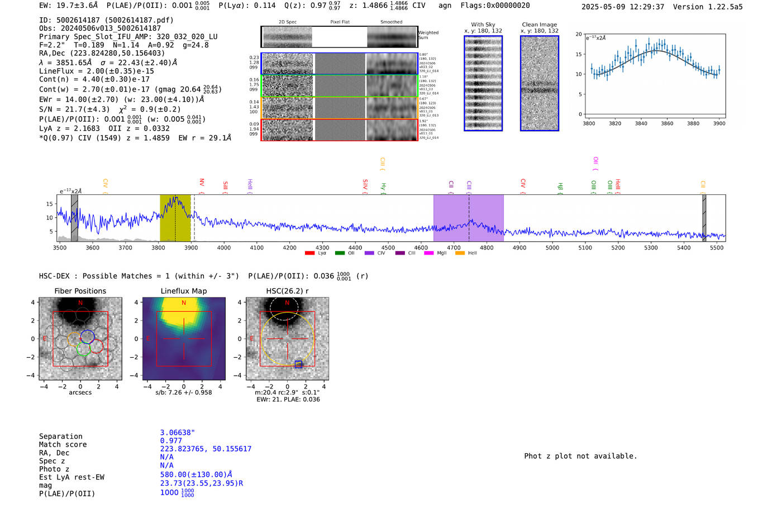Click the green Hγ line label
782x532 pixels.
click(383, 188)
